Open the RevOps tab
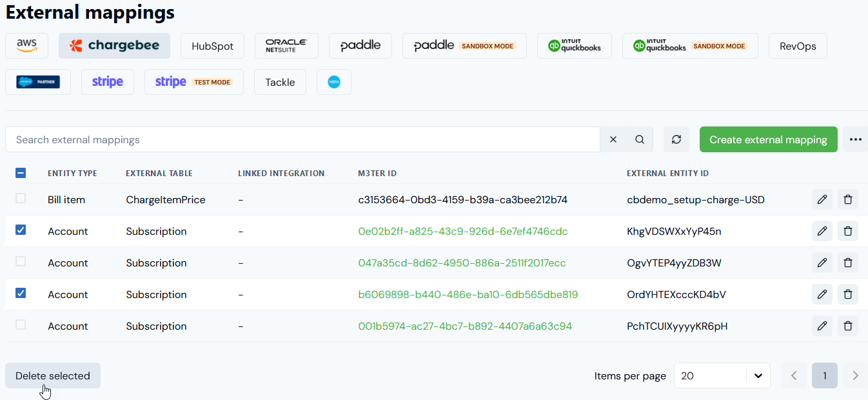The width and height of the screenshot is (868, 400). tap(798, 46)
